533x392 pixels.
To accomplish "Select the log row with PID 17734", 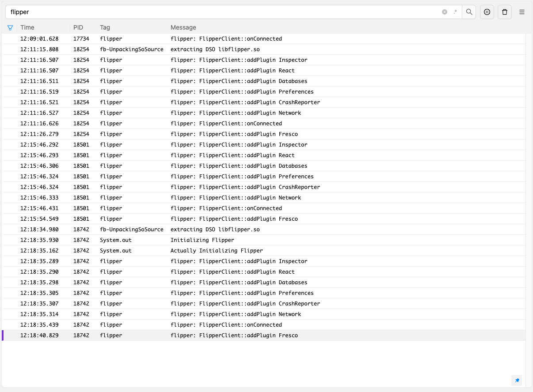I will pos(221,38).
